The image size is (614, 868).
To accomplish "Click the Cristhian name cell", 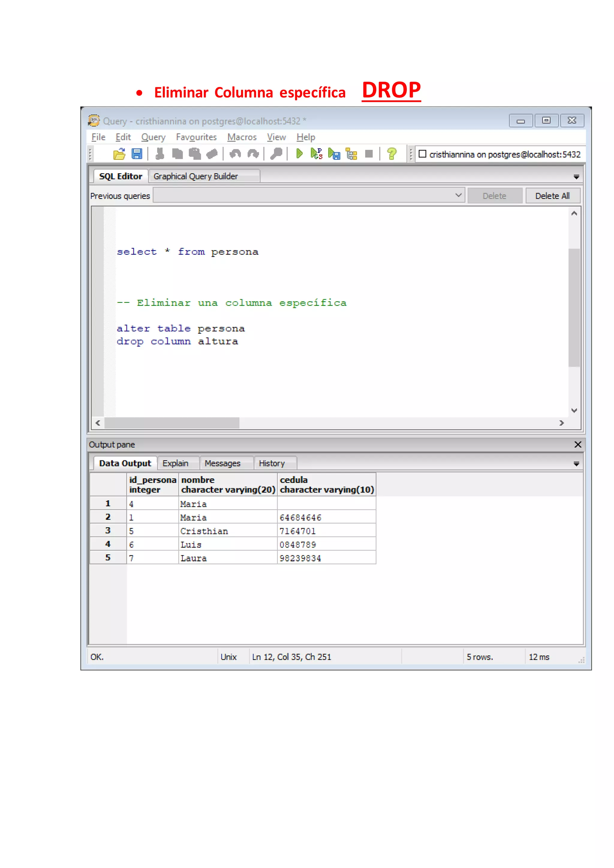I will pos(228,531).
